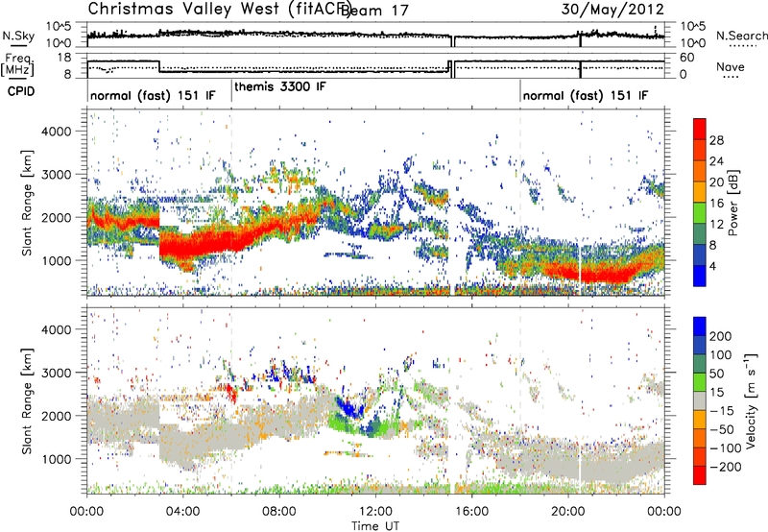Viewport: 768px width, 532px height.
Task: Click the 'Time UT' axis label
Action: [374, 525]
